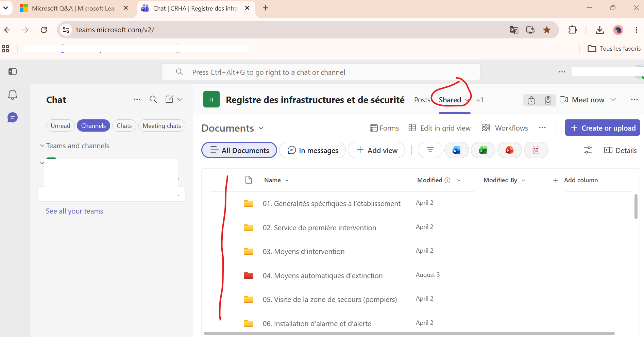Filter documents by PDF files
Viewport: 644px width, 337px height.
click(536, 150)
